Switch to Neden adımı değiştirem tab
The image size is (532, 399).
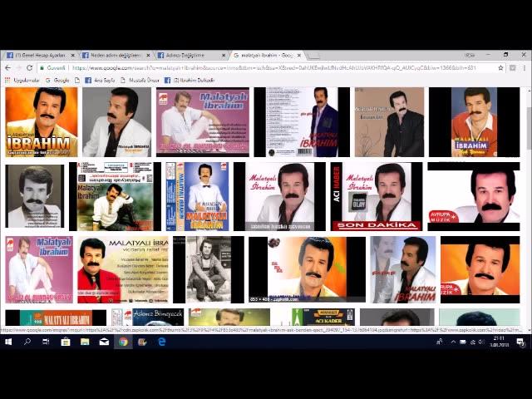tap(116, 55)
